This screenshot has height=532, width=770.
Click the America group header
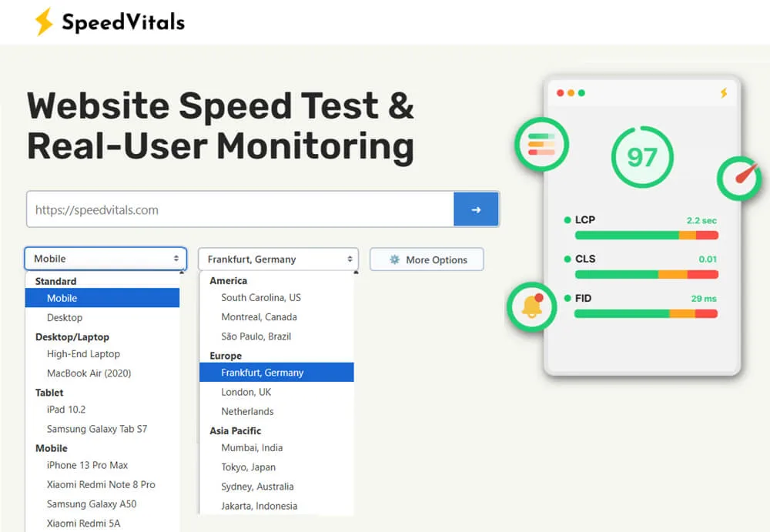(229, 280)
